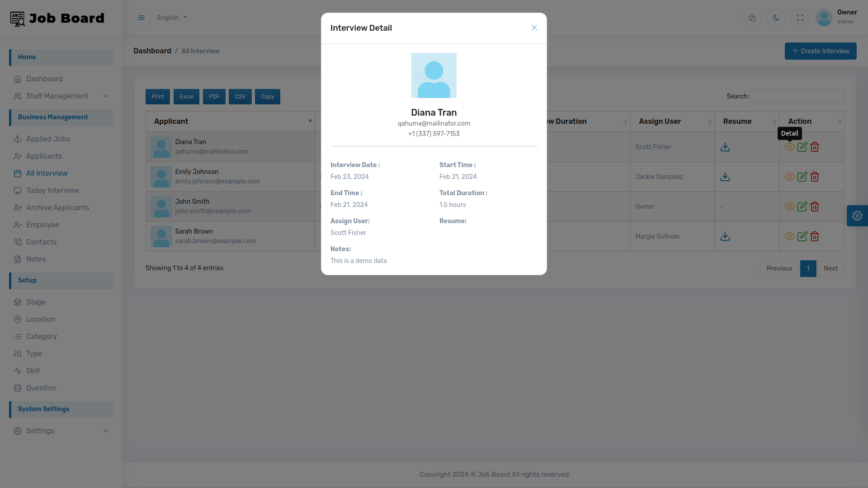The image size is (868, 488).
Task: Click the edit pencil icon for Emily Johnson
Action: click(x=802, y=177)
